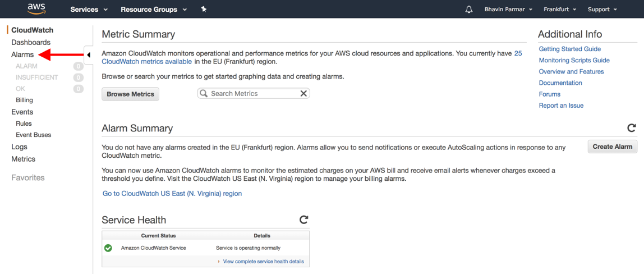
Task: View complete service health details
Action: coord(263,261)
